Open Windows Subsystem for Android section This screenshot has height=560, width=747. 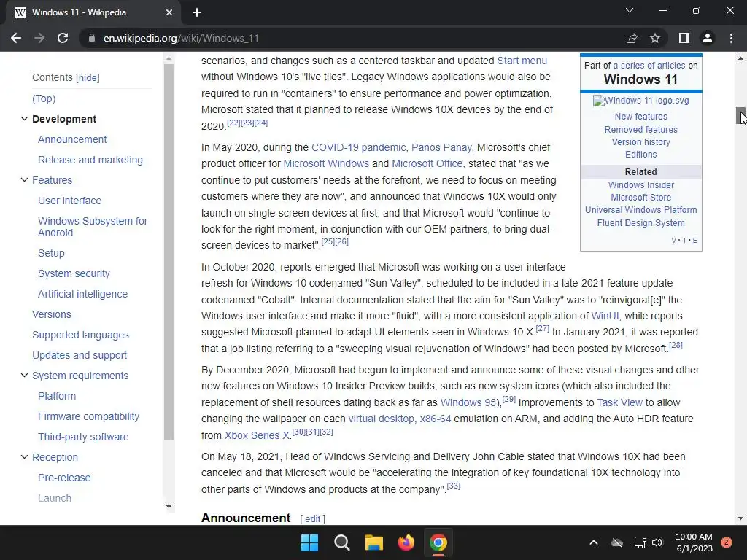point(93,227)
